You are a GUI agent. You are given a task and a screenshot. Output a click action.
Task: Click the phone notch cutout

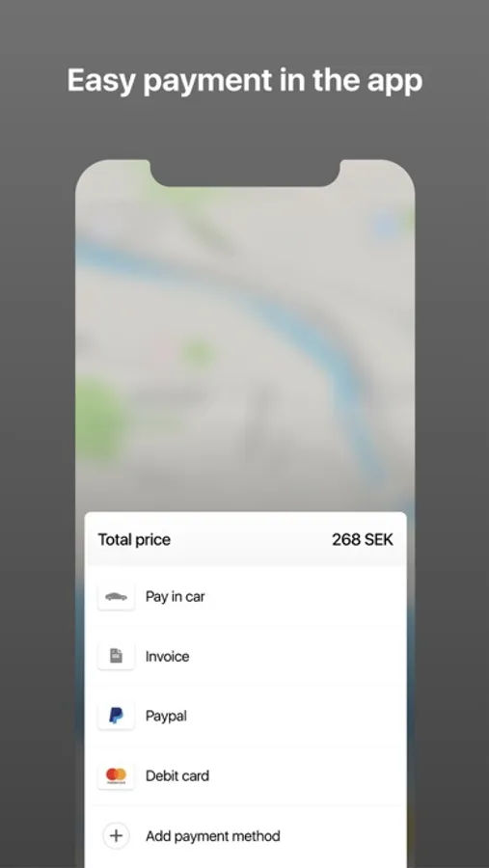click(245, 173)
